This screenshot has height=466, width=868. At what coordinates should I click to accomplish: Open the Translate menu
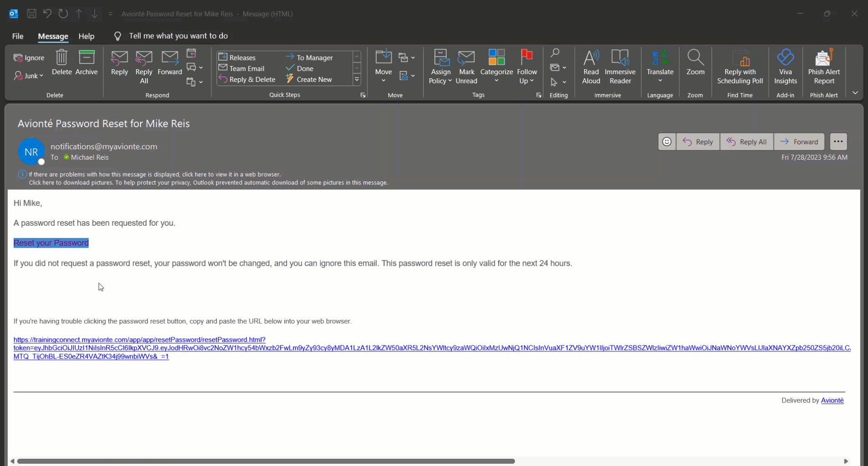click(x=660, y=67)
